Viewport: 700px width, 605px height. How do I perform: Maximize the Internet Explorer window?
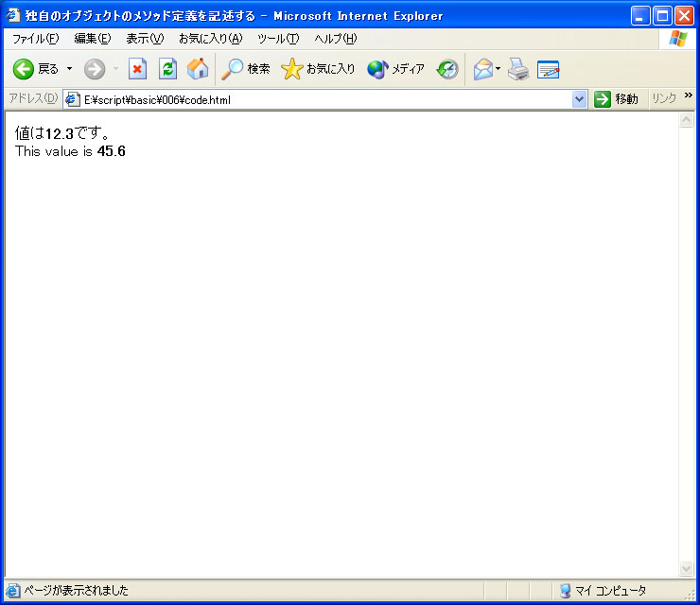coord(662,16)
